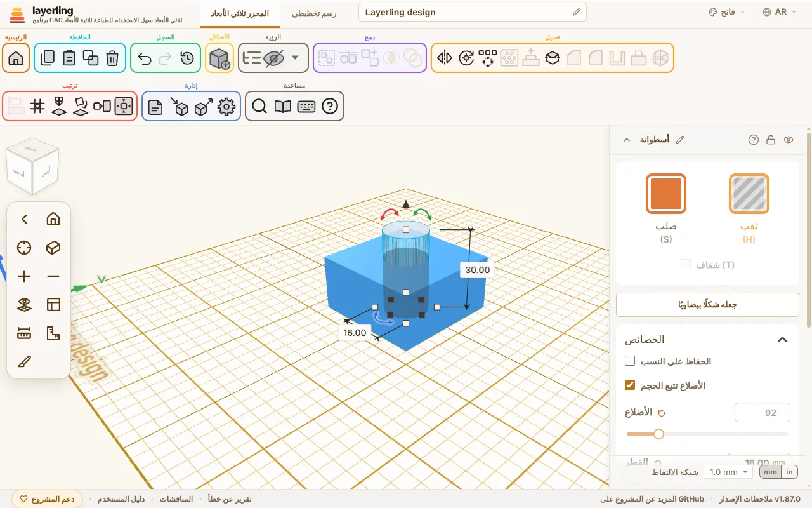Click the keyboard shortcuts icon
This screenshot has height=508, width=812.
click(306, 107)
